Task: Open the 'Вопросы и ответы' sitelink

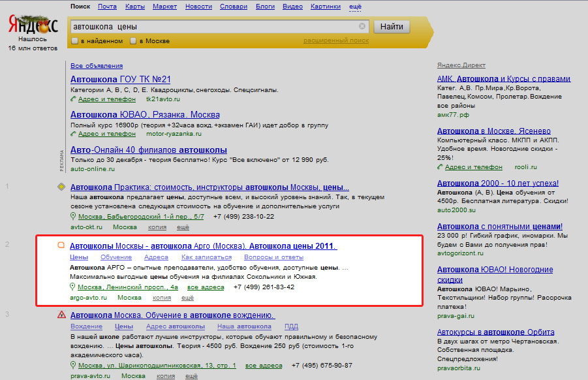Action: (x=273, y=257)
